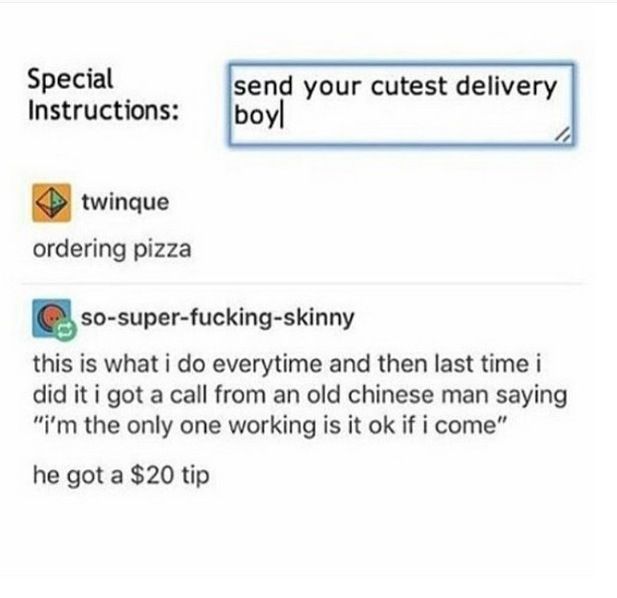Visit the twinque username link

126,202
